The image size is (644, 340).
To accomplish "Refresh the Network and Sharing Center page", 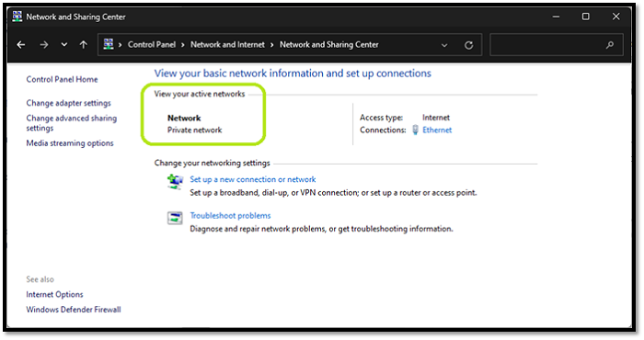I will [468, 45].
